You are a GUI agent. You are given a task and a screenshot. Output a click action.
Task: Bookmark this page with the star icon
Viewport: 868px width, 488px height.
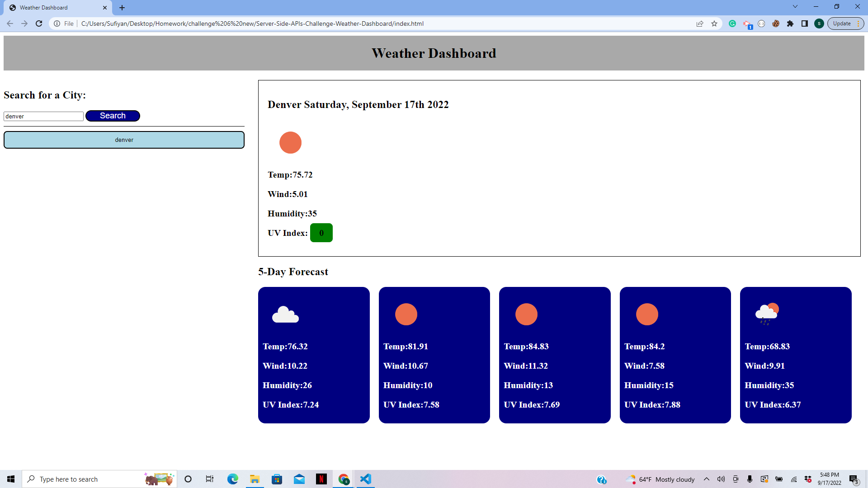click(714, 23)
